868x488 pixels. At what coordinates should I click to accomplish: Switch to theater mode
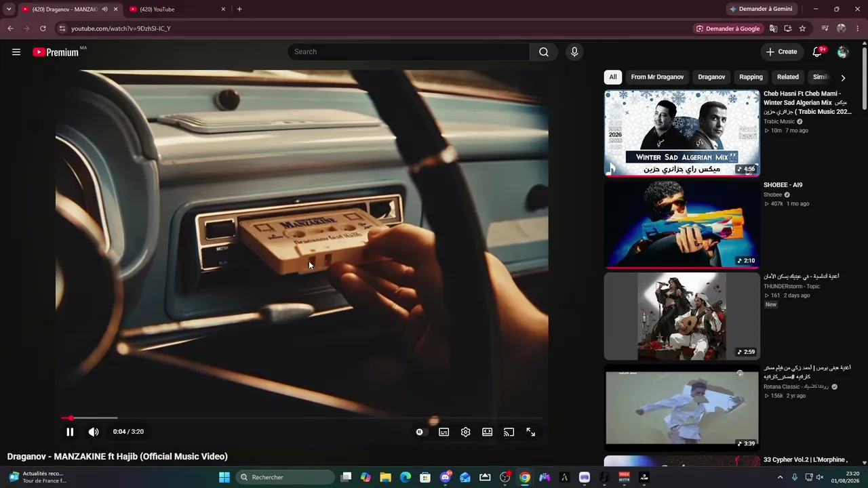pyautogui.click(x=488, y=432)
